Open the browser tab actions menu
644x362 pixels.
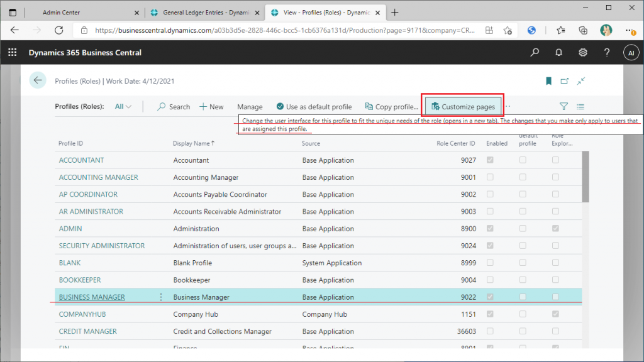pos(13,13)
